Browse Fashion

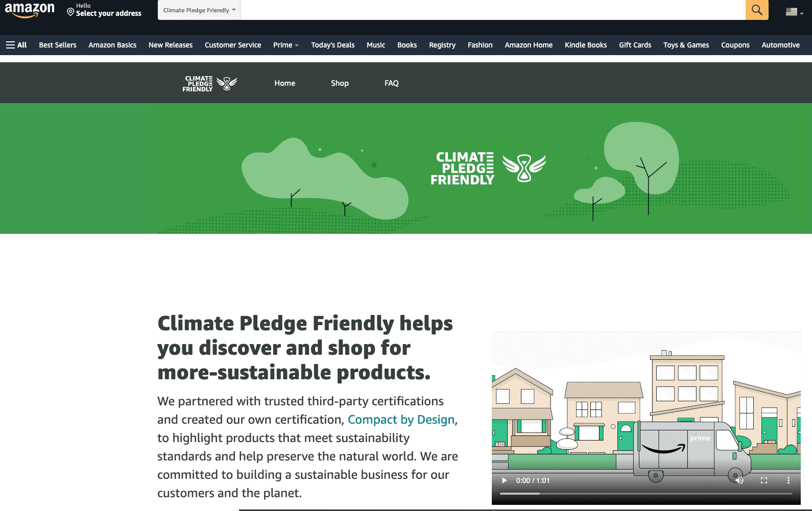click(480, 45)
